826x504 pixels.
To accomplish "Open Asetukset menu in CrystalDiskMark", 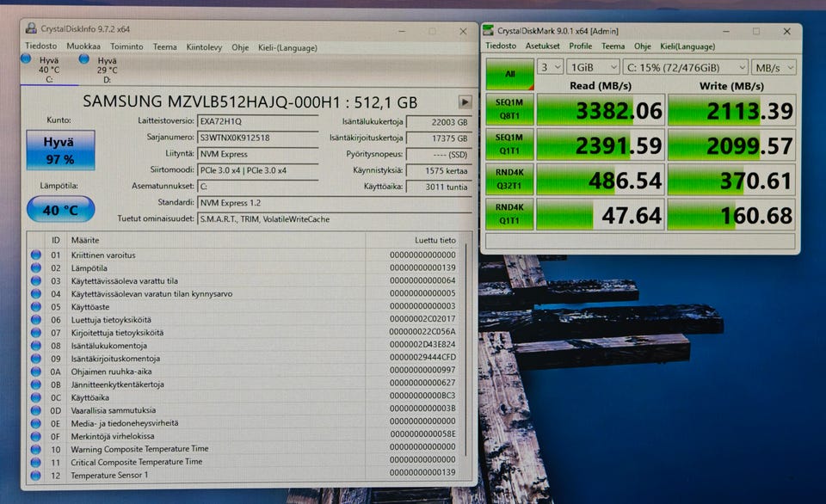I will click(x=543, y=46).
